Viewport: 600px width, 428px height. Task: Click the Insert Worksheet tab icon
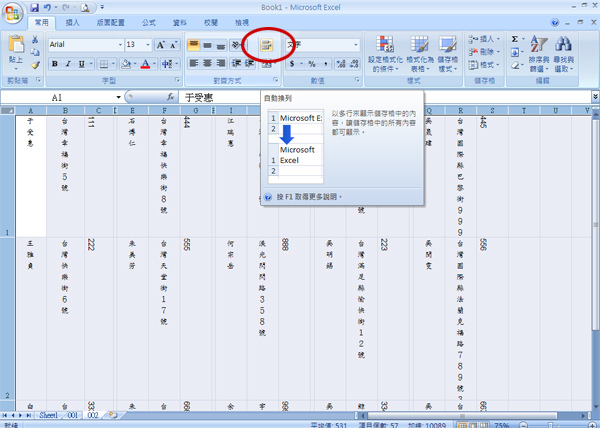(x=112, y=415)
